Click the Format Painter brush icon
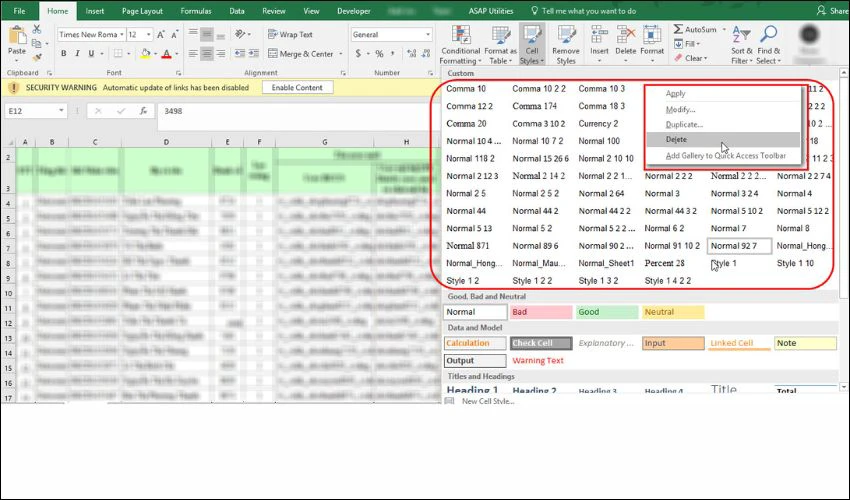850x500 pixels. coord(37,56)
